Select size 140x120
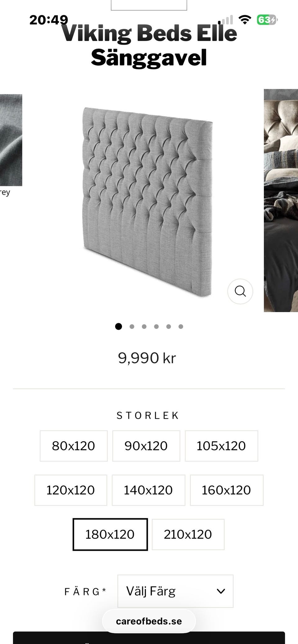Viewport: 298px width, 644px height. point(148,490)
